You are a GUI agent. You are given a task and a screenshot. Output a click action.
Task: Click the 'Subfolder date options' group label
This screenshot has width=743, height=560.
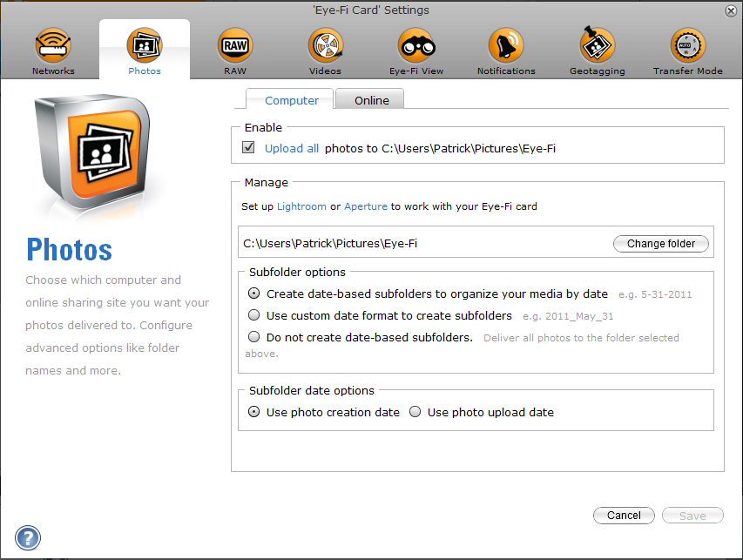coord(311,390)
